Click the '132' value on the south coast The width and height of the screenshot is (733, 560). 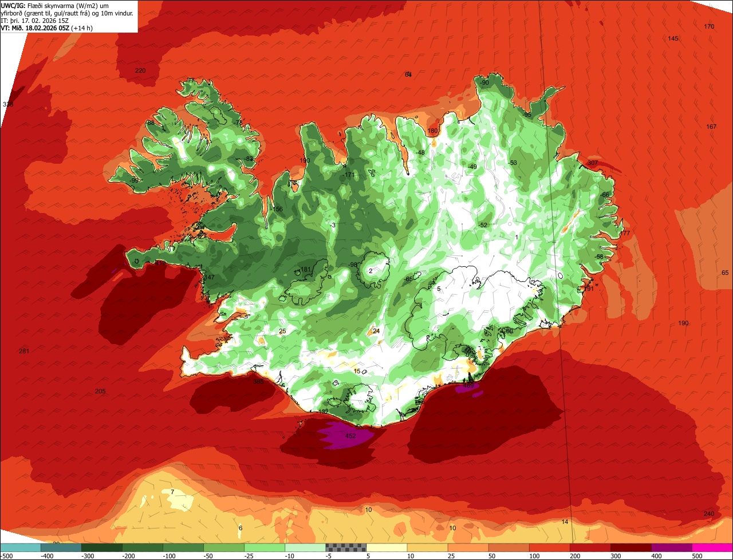[324, 412]
